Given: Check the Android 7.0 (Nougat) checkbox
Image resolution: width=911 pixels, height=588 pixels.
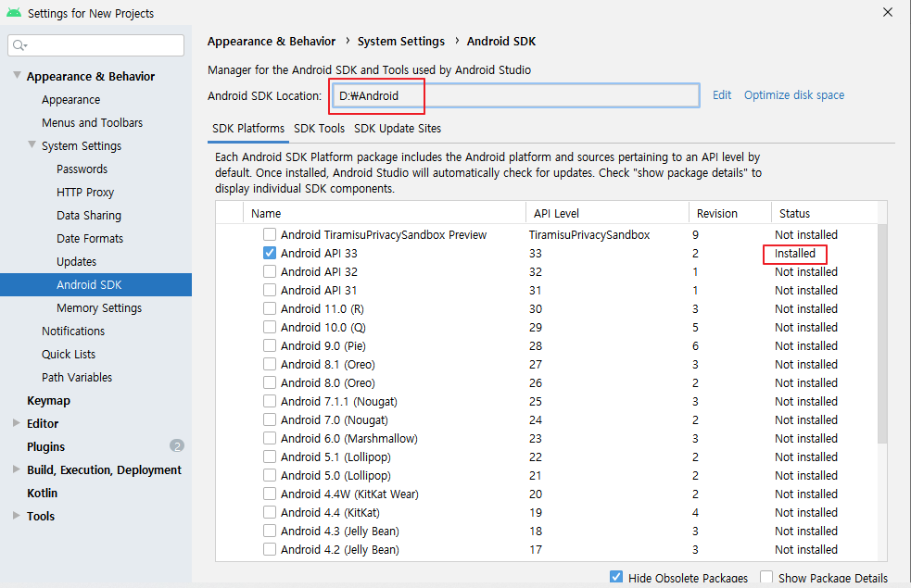Looking at the screenshot, I should (269, 419).
